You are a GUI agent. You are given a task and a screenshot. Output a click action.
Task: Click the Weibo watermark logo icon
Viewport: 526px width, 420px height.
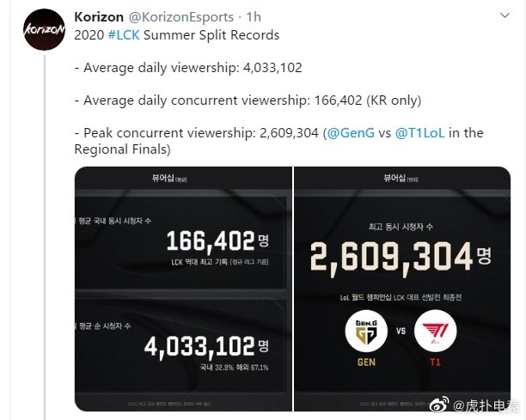[439, 405]
